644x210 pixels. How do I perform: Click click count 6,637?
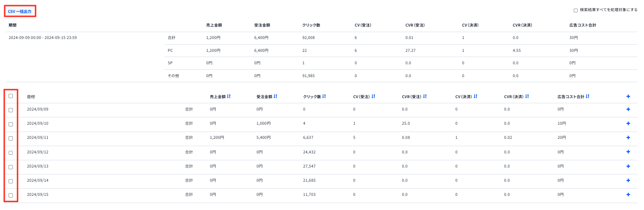point(309,138)
